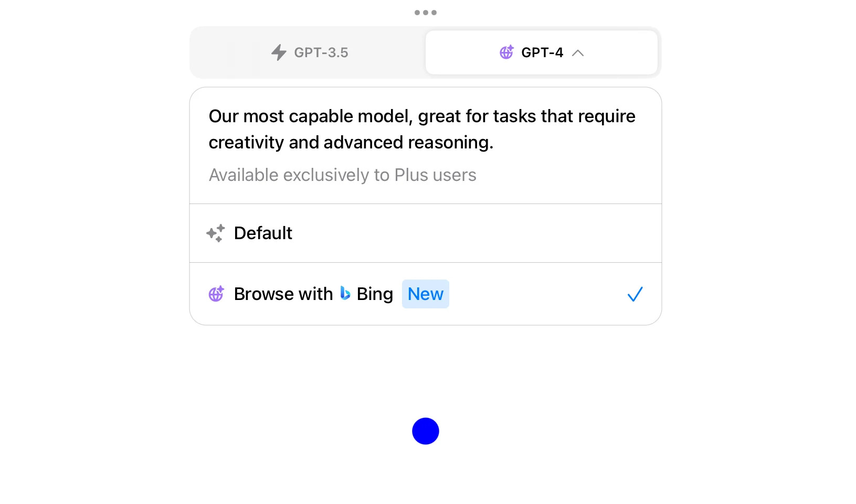Screen dimensions: 856x504
Task: Click the three-dot ellipsis at top
Action: click(425, 13)
